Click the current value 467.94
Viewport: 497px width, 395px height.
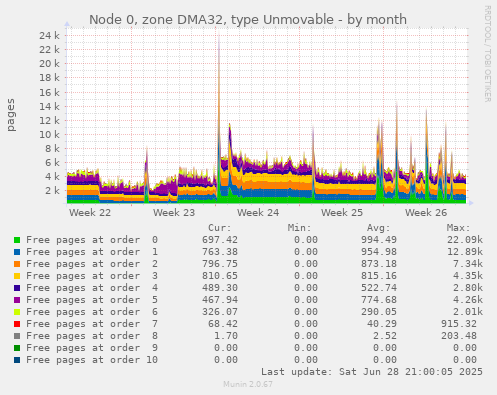pyautogui.click(x=220, y=300)
